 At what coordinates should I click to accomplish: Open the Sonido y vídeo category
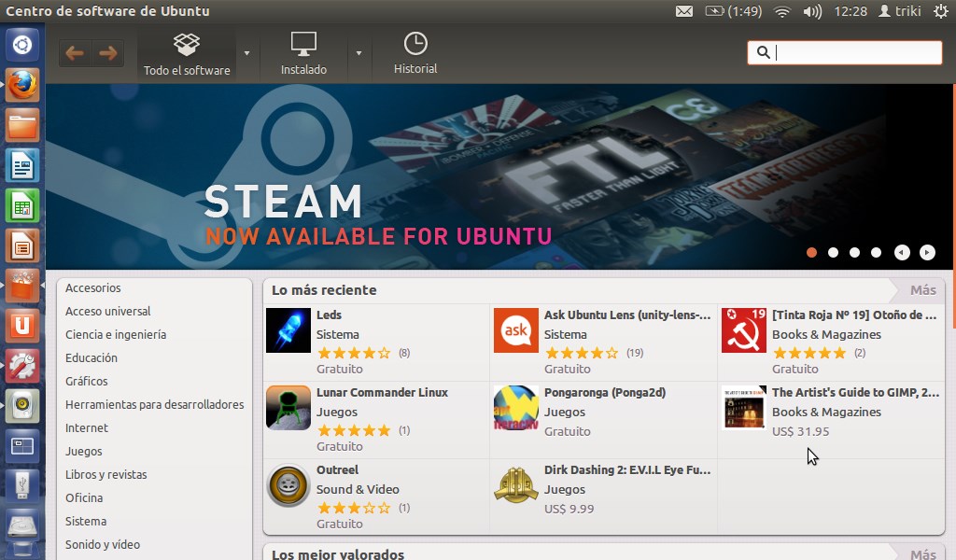click(103, 544)
